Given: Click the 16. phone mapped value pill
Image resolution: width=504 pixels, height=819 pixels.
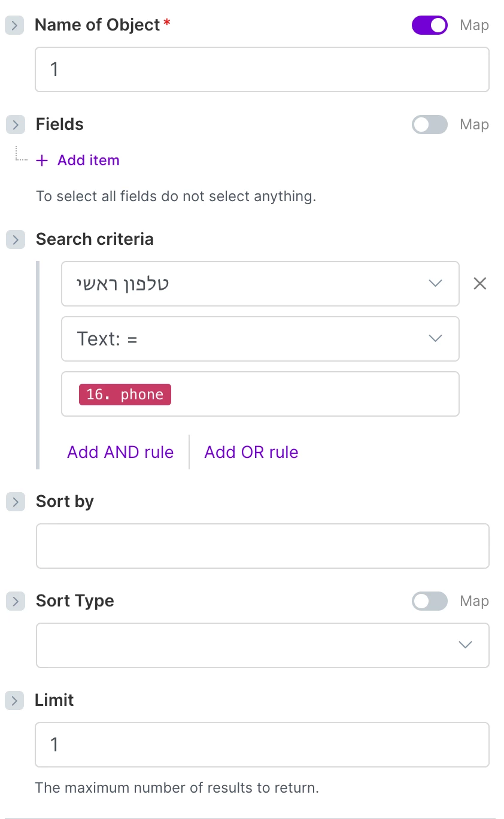Looking at the screenshot, I should click(125, 395).
